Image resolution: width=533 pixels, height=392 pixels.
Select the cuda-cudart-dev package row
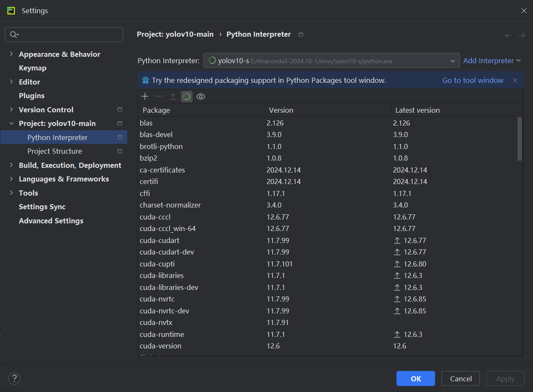327,252
